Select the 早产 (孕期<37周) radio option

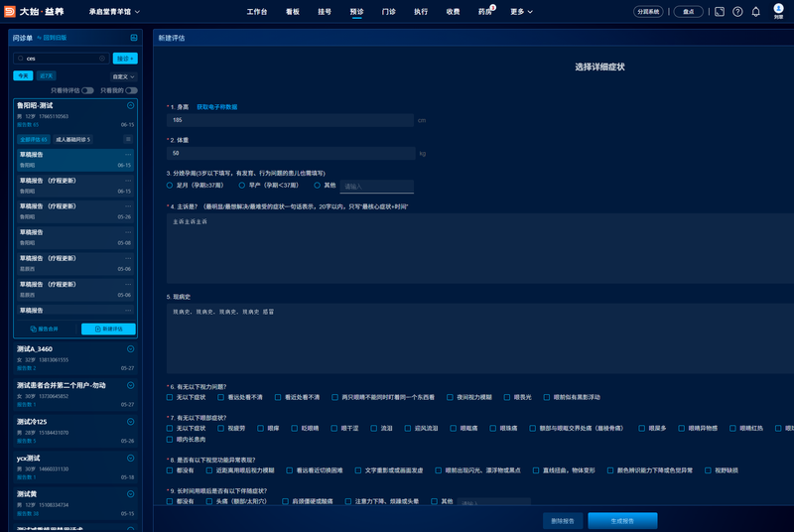pyautogui.click(x=242, y=186)
